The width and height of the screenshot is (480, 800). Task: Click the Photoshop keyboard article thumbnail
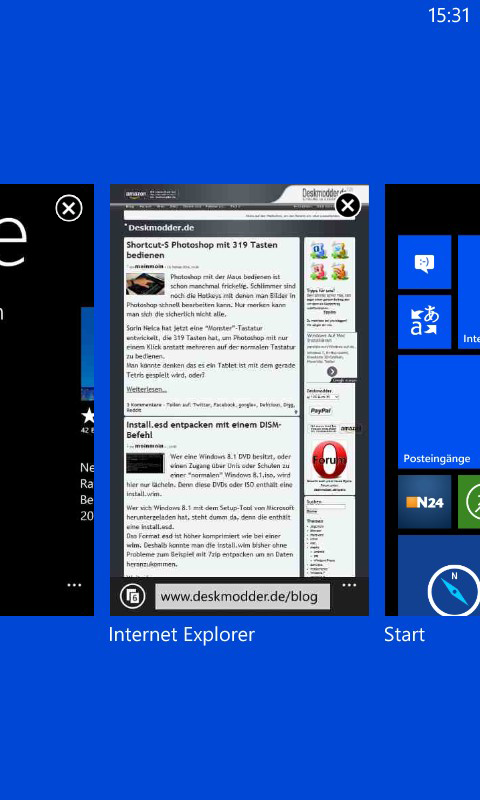point(145,284)
